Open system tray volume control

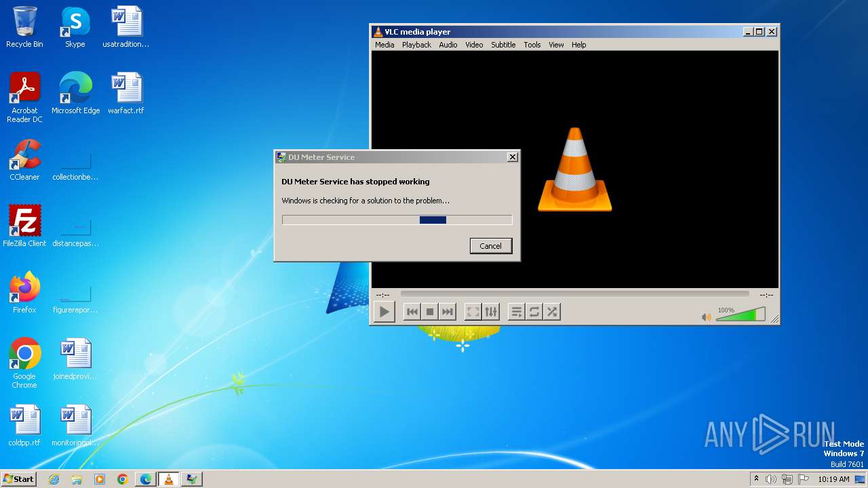coord(771,479)
